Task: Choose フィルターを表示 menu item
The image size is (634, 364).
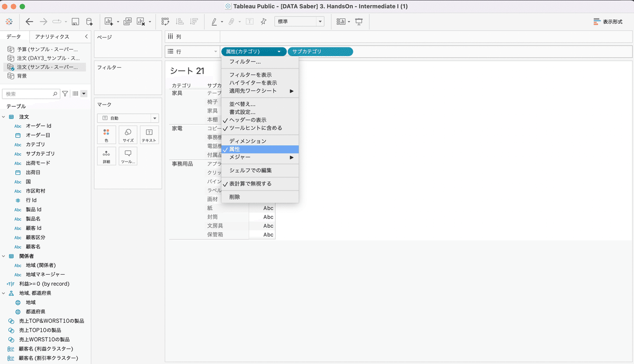Action: click(260, 75)
